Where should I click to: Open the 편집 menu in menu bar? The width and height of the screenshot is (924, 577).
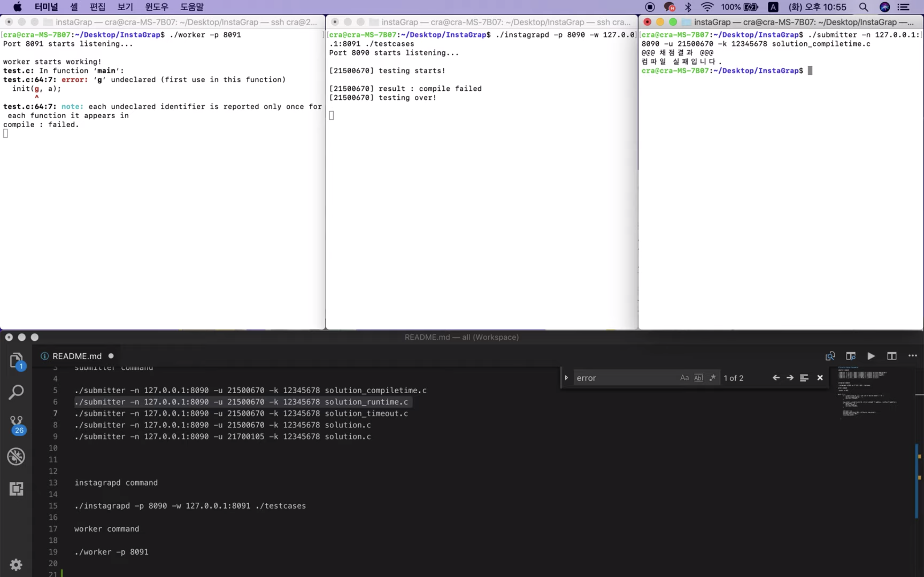(x=97, y=7)
